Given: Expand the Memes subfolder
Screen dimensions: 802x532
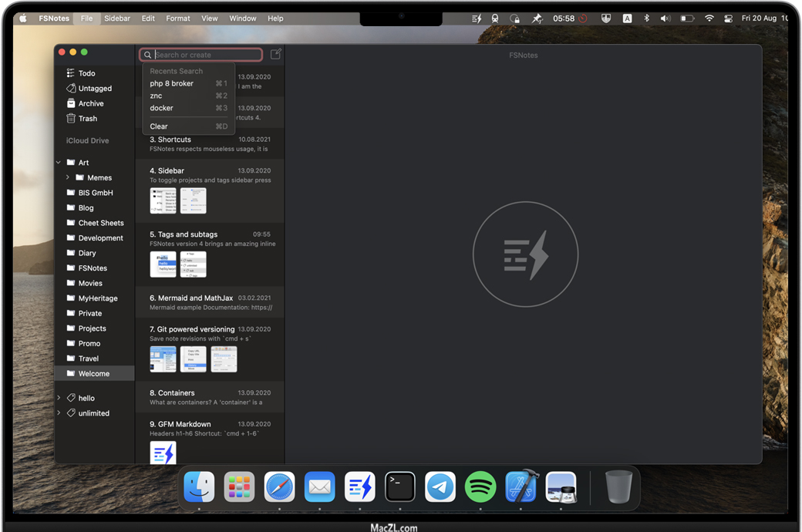Looking at the screenshot, I should [x=68, y=178].
